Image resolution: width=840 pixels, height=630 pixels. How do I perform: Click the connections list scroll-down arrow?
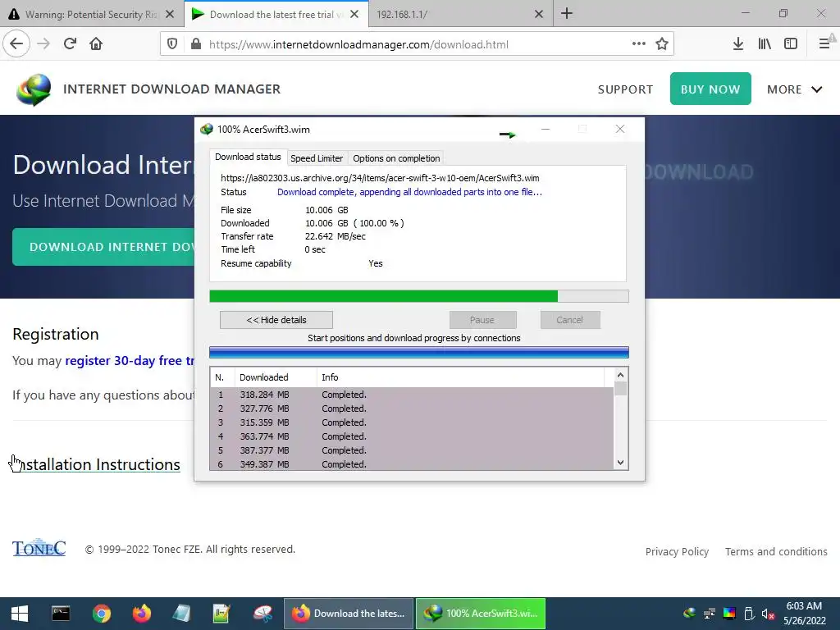(620, 463)
